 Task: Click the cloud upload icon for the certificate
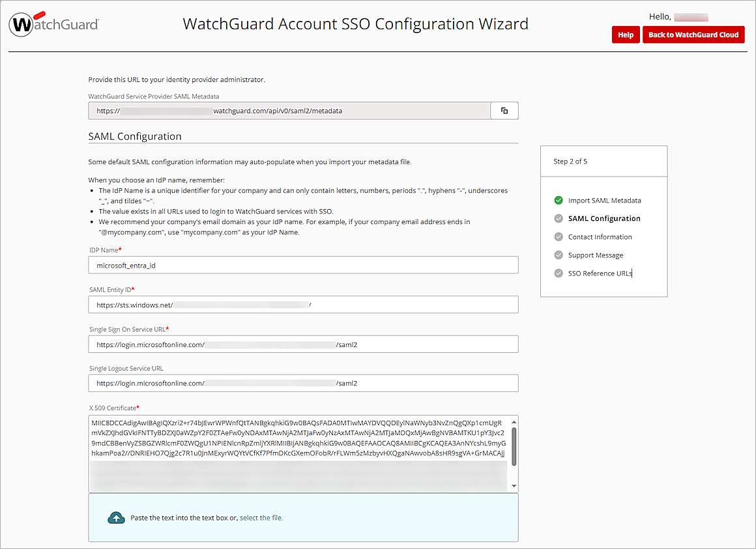[116, 517]
